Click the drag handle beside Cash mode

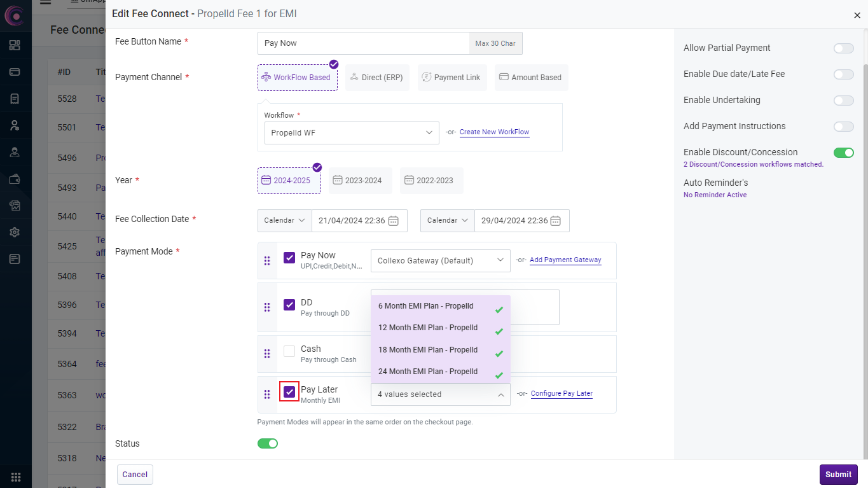(267, 354)
